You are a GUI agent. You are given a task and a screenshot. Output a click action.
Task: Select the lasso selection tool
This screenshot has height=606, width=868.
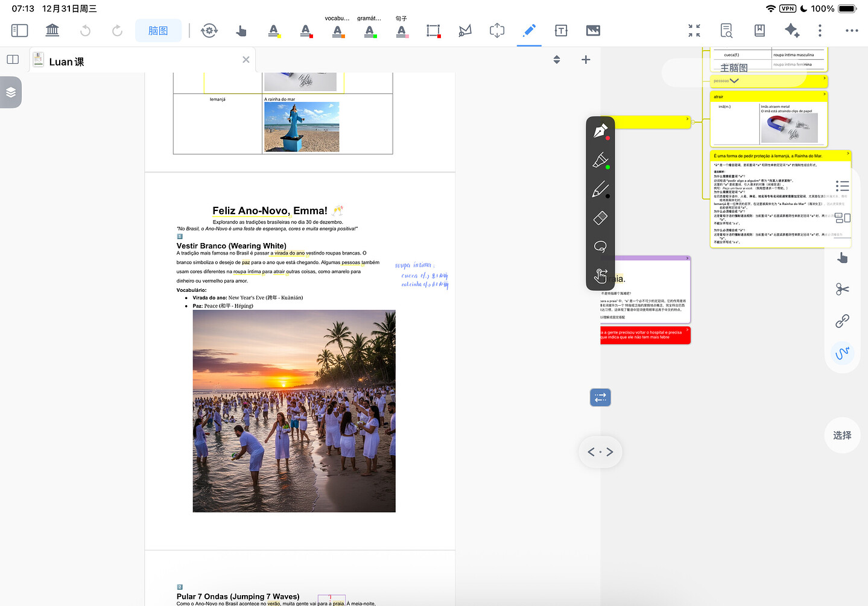600,247
